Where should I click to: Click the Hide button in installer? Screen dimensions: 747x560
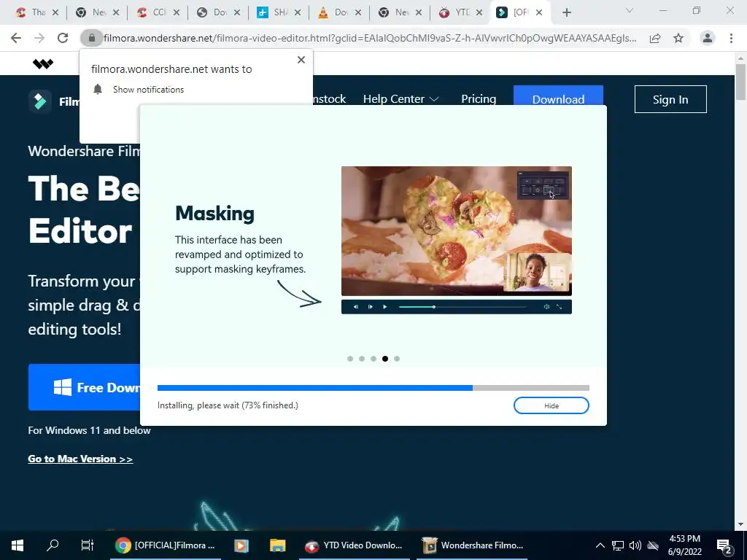(551, 405)
